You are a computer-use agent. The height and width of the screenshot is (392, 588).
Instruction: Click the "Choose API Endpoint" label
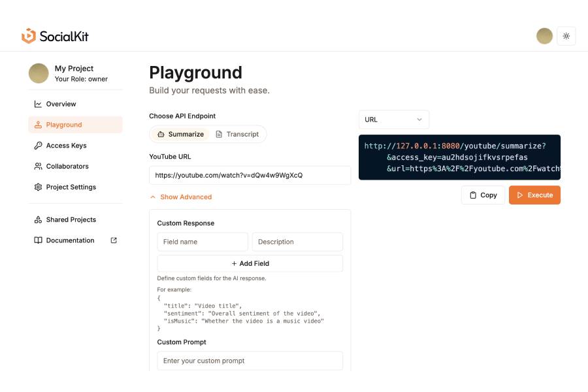tap(182, 116)
